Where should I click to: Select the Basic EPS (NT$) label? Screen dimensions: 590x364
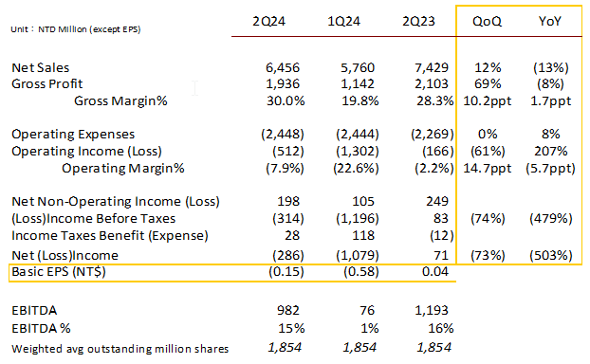59,271
